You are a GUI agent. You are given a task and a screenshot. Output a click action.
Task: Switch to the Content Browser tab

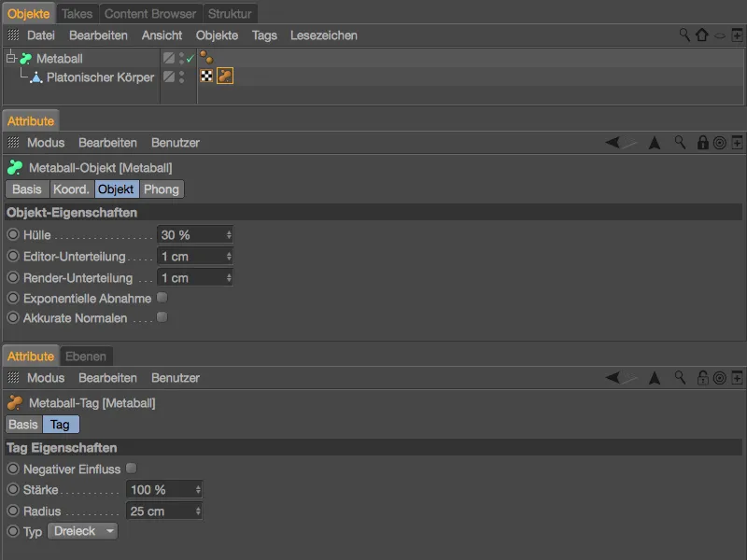pyautogui.click(x=150, y=14)
